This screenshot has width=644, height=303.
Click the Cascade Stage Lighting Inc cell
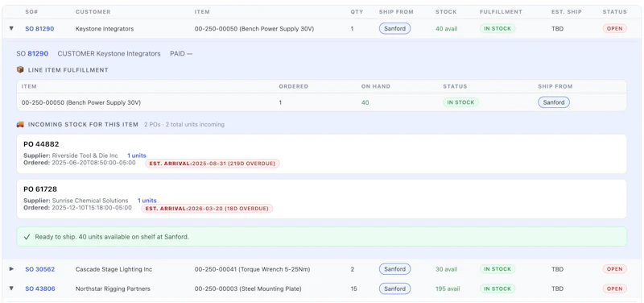pyautogui.click(x=114, y=269)
